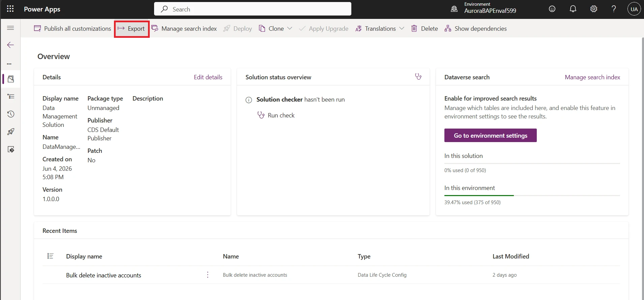Open Bulk delete inactive accounts item

(x=104, y=275)
